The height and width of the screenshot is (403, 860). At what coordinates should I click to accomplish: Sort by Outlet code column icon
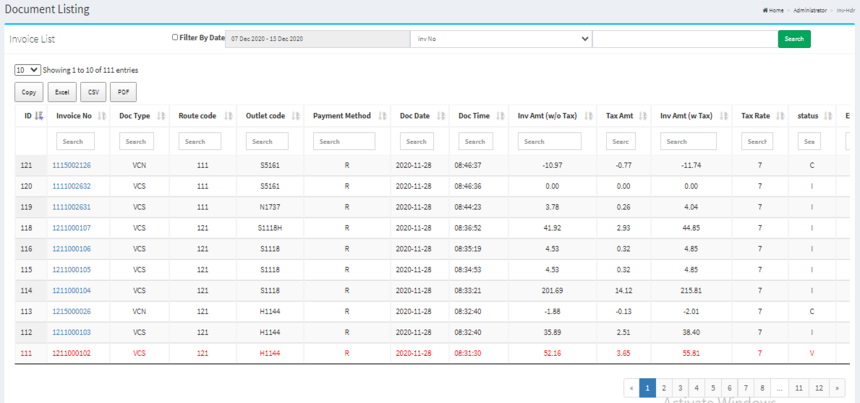point(297,116)
